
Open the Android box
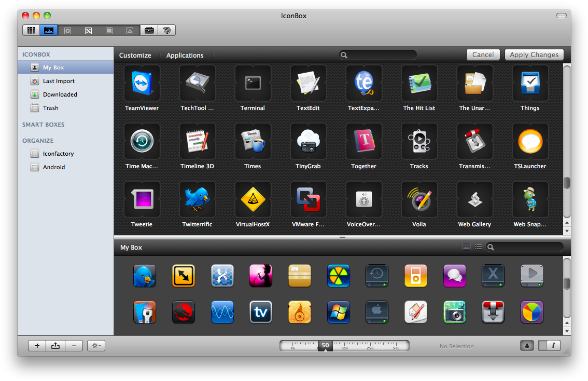66,168
